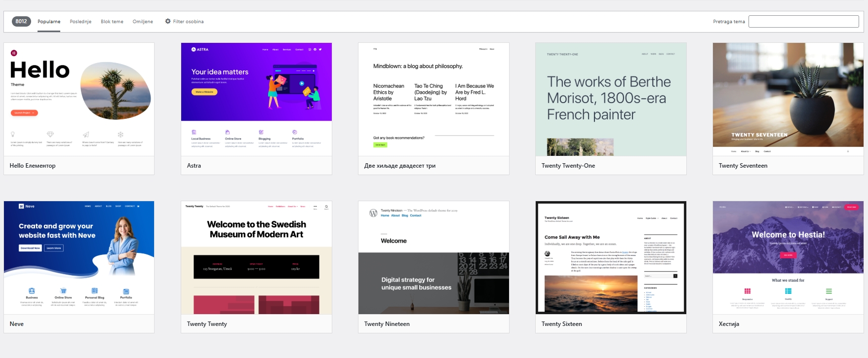This screenshot has height=358, width=868.
Task: Click the search icon in Twenty Twenty preview
Action: [326, 207]
